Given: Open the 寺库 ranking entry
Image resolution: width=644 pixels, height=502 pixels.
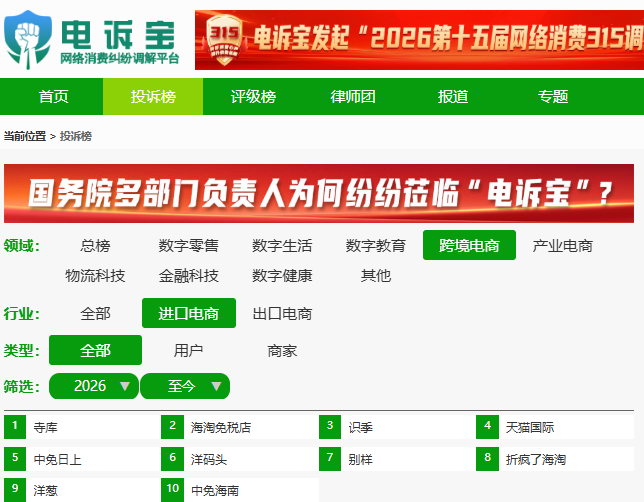Looking at the screenshot, I should click(45, 428).
